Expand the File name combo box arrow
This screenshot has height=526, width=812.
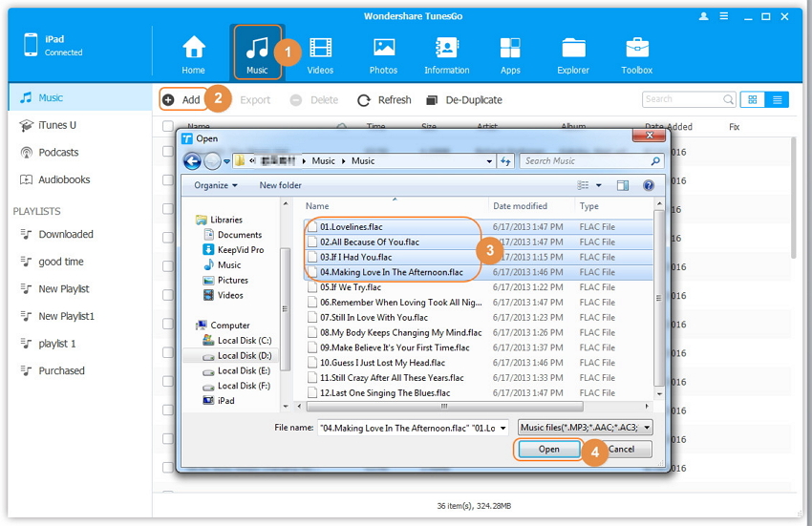(502, 428)
